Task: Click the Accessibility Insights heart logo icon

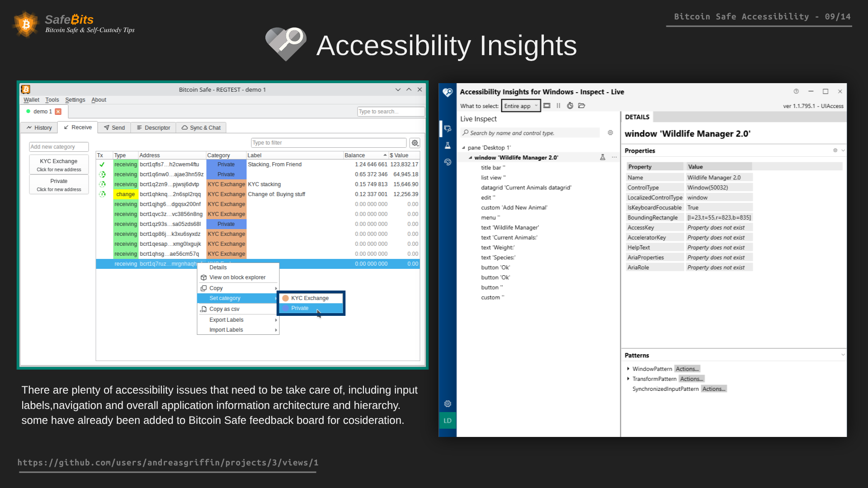Action: pos(448,92)
